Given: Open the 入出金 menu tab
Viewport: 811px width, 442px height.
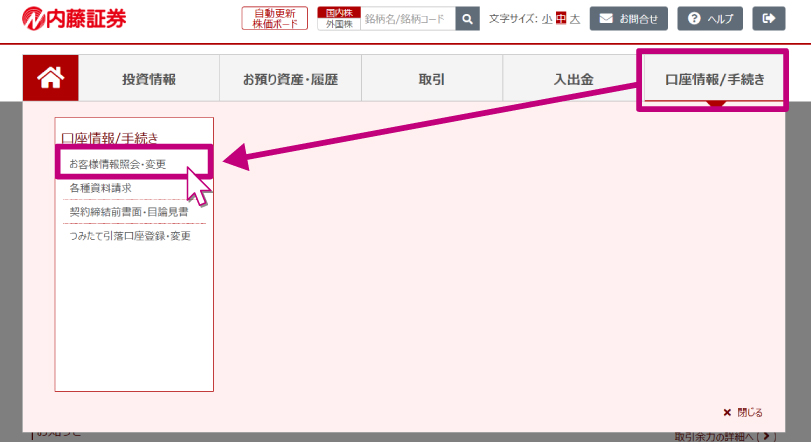Looking at the screenshot, I should pyautogui.click(x=573, y=79).
